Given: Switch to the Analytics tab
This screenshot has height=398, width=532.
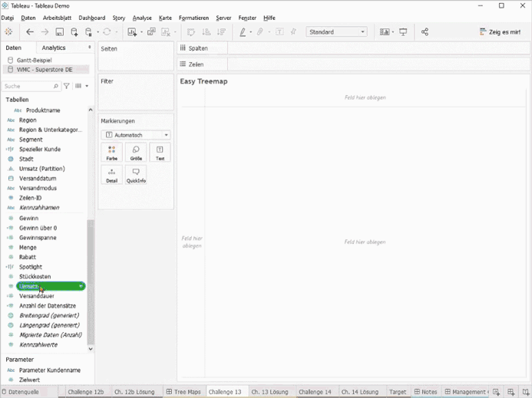Looking at the screenshot, I should click(x=54, y=48).
